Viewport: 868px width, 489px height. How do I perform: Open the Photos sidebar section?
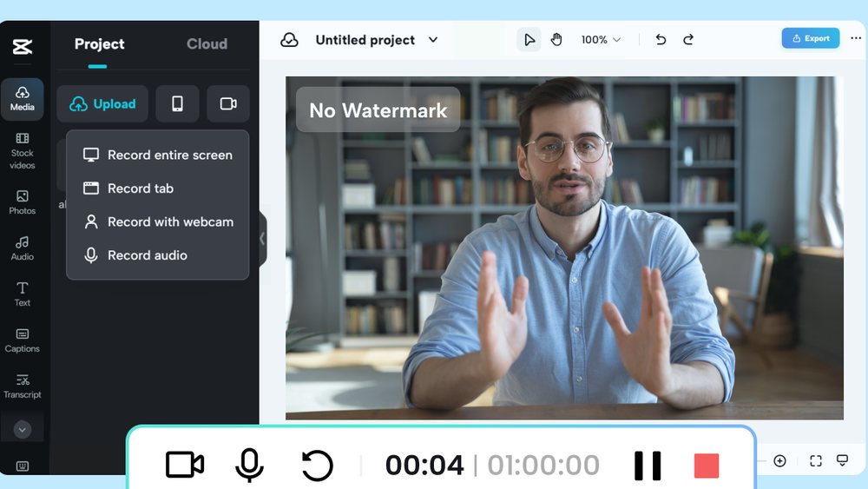pos(23,202)
